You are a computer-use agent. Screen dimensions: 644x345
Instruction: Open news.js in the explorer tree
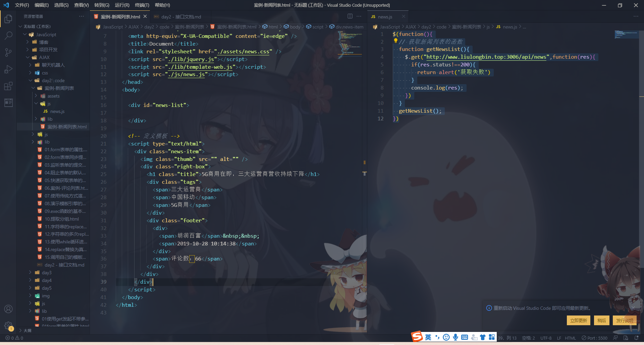[x=57, y=111]
